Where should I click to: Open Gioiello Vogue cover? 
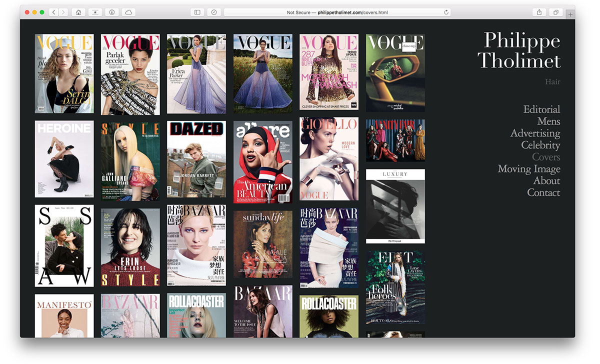(x=329, y=159)
